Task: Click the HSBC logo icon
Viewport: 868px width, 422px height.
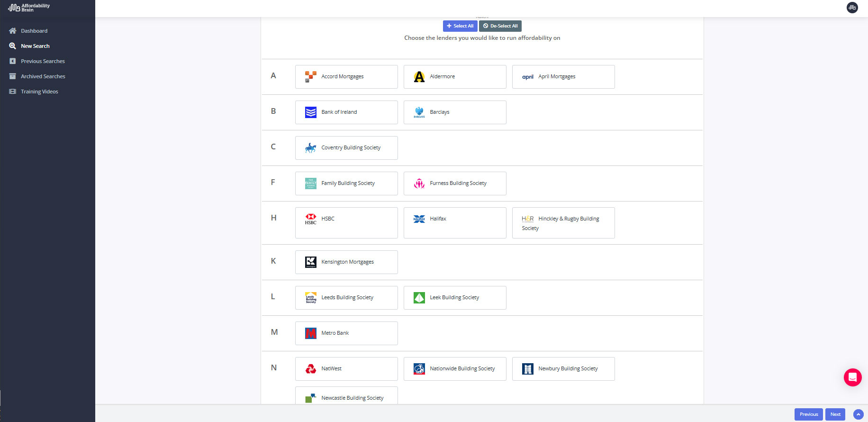Action: (x=311, y=219)
